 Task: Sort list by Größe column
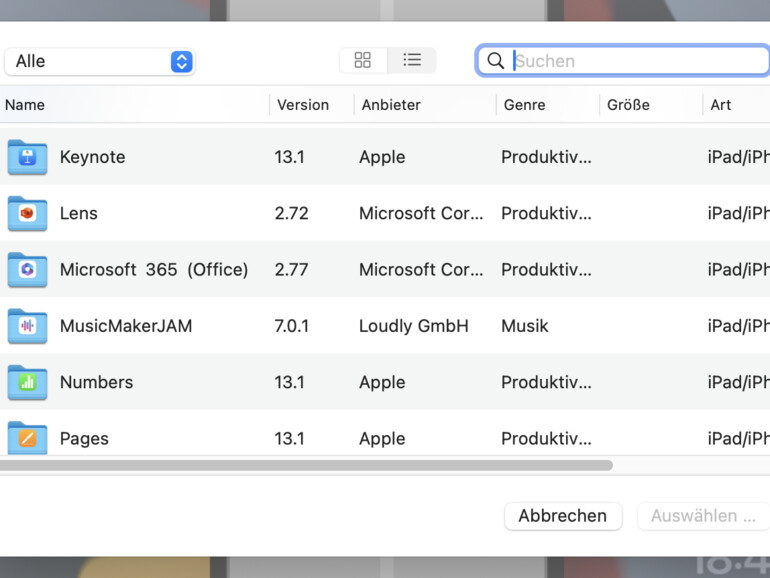tap(628, 105)
